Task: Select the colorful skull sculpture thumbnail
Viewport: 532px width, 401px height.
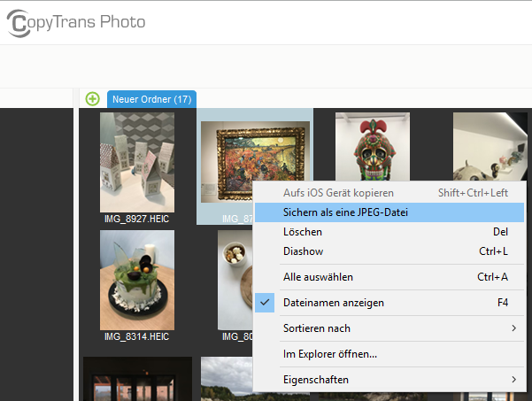Action: pyautogui.click(x=373, y=147)
